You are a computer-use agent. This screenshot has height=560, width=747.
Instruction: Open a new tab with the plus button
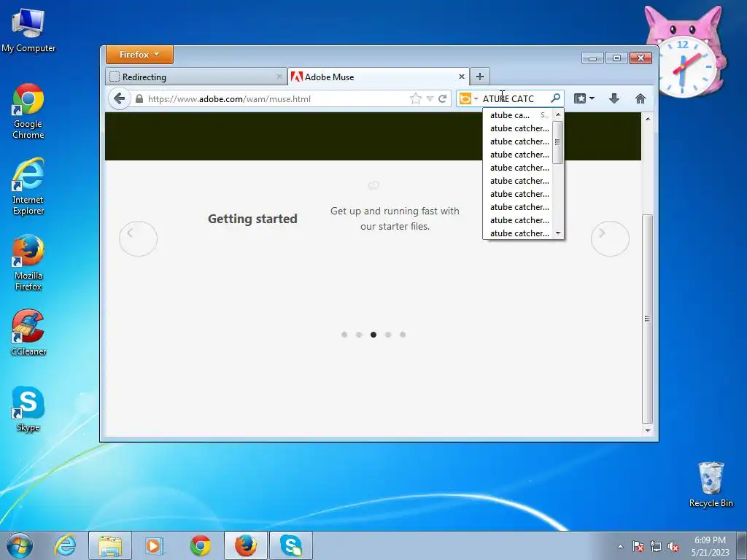pos(480,76)
